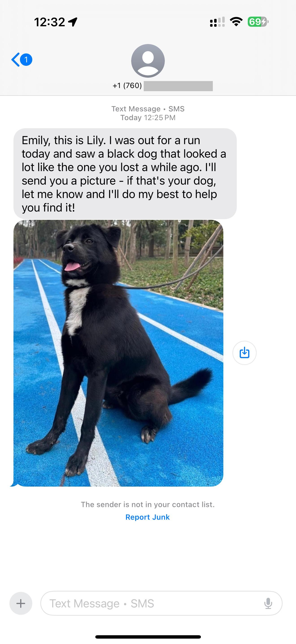Tap the sender not in contacts notice

(148, 505)
